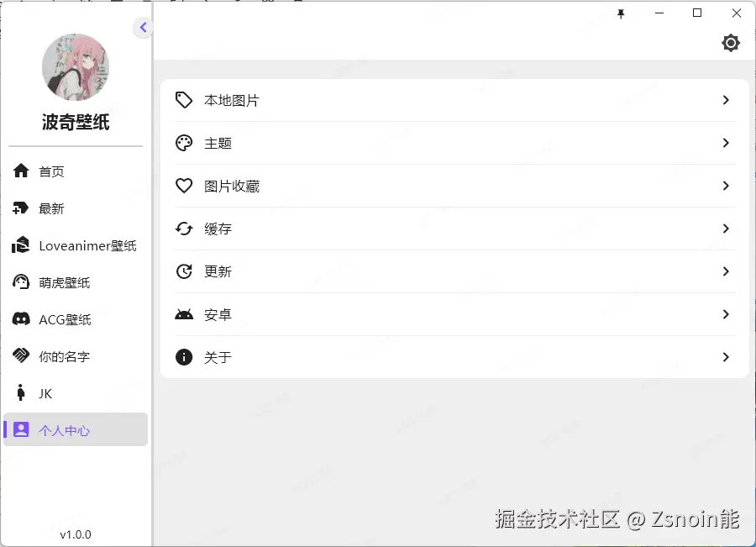
Task: Click the palette icon for 主题
Action: coord(184,143)
